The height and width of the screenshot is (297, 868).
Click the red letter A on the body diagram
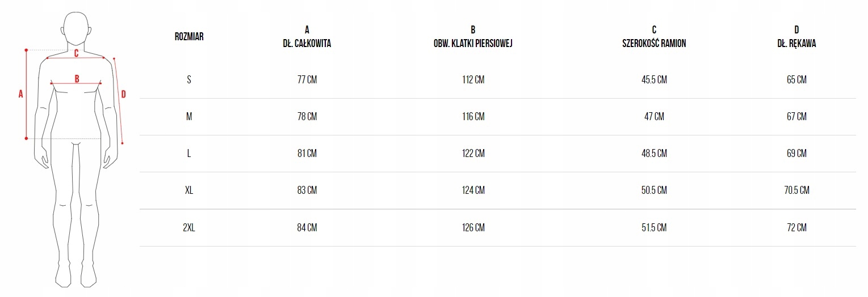(20, 94)
